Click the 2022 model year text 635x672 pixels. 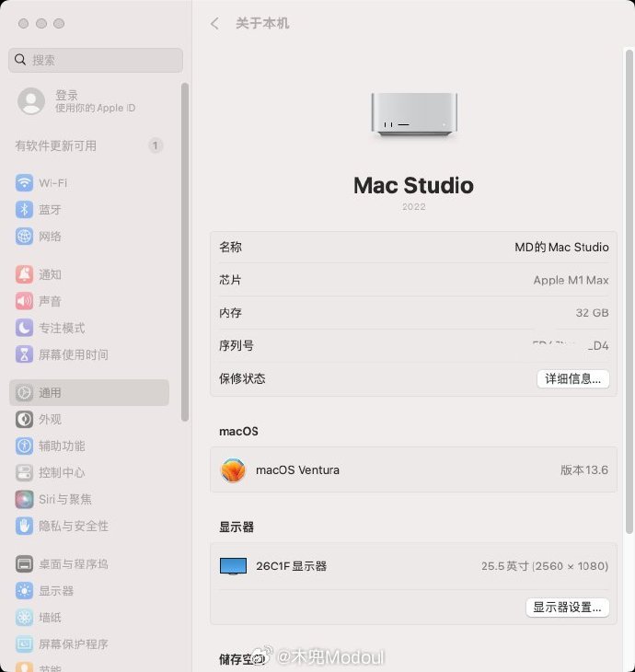pyautogui.click(x=414, y=206)
